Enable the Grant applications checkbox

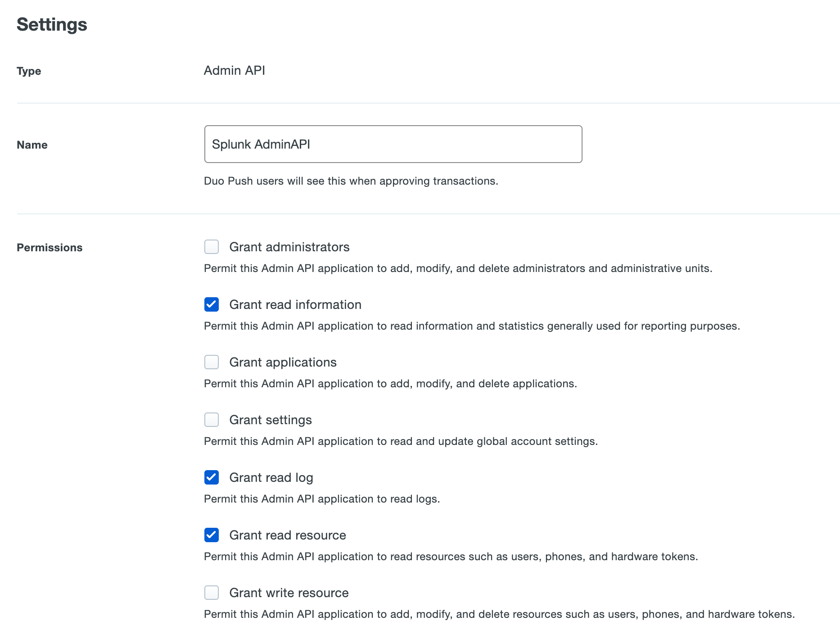coord(211,362)
